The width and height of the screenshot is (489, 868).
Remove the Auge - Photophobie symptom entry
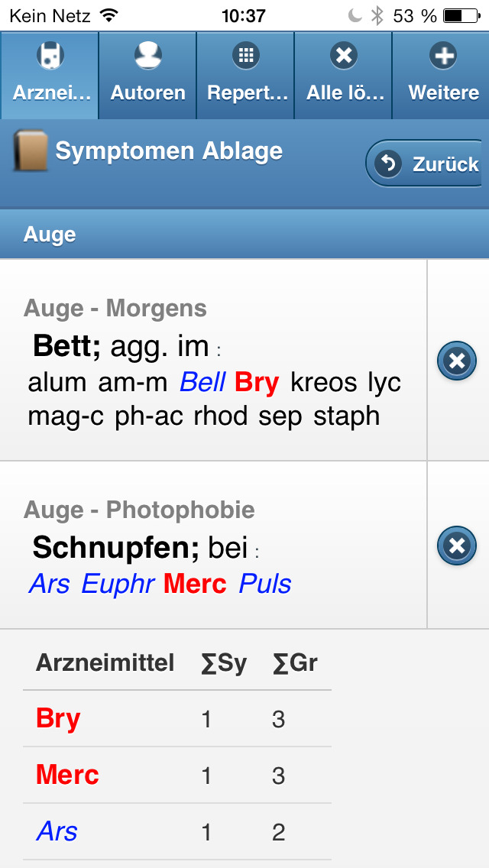pyautogui.click(x=457, y=546)
